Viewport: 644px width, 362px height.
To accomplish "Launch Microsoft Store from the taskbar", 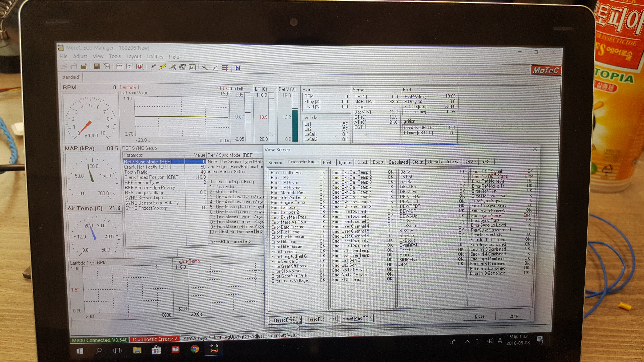I will point(156,350).
